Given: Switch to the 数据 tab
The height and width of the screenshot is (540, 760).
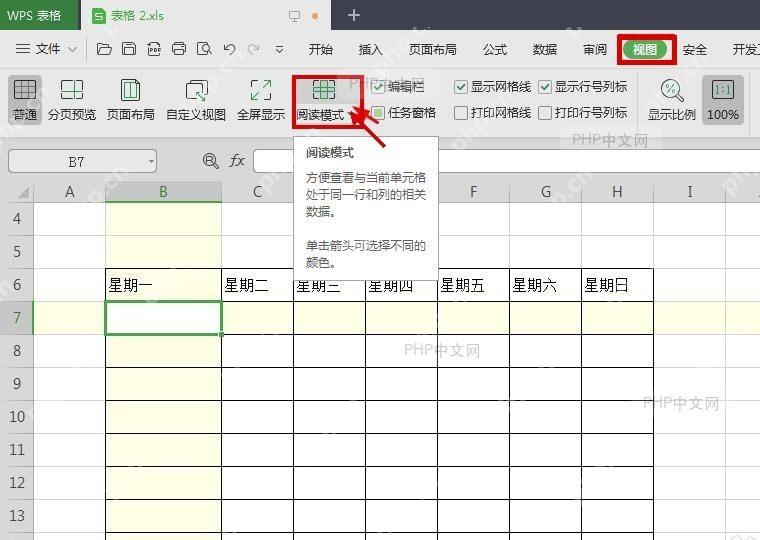Looking at the screenshot, I should pos(544,49).
